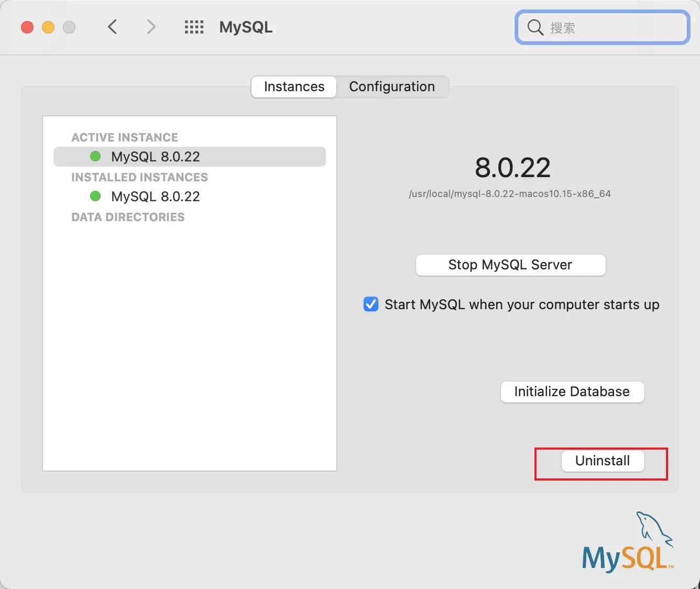Click the INSTALLED INSTANCES header
The image size is (700, 589).
[x=140, y=177]
